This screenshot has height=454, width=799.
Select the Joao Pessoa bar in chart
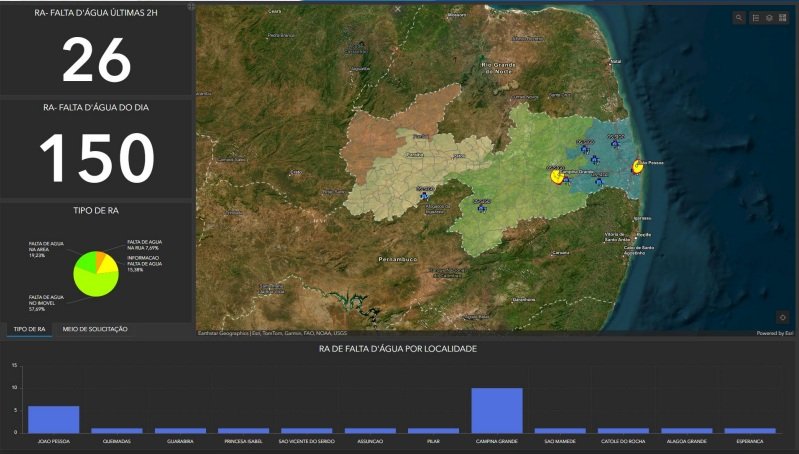click(x=53, y=419)
